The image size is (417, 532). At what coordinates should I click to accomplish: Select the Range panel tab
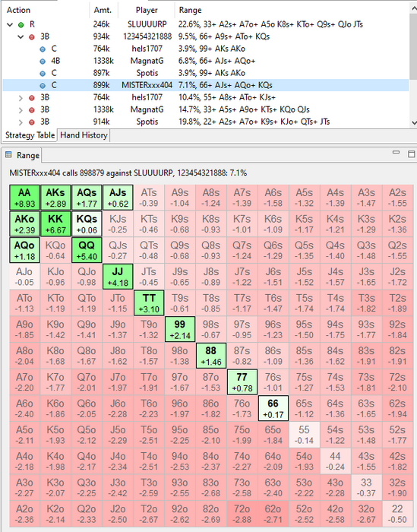22,155
